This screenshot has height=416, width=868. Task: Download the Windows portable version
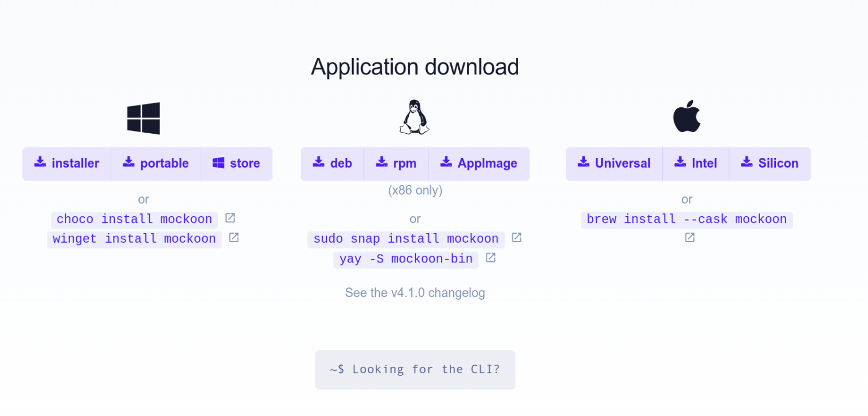[x=156, y=163]
